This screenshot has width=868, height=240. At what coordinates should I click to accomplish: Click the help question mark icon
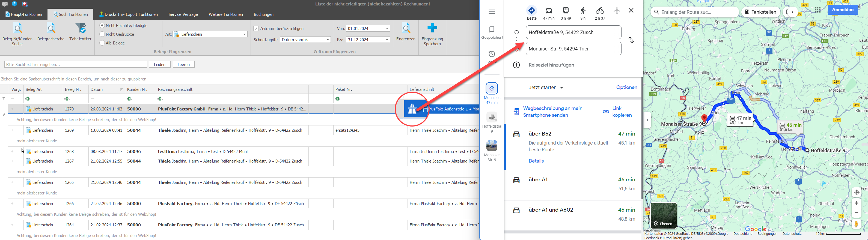(x=14, y=4)
